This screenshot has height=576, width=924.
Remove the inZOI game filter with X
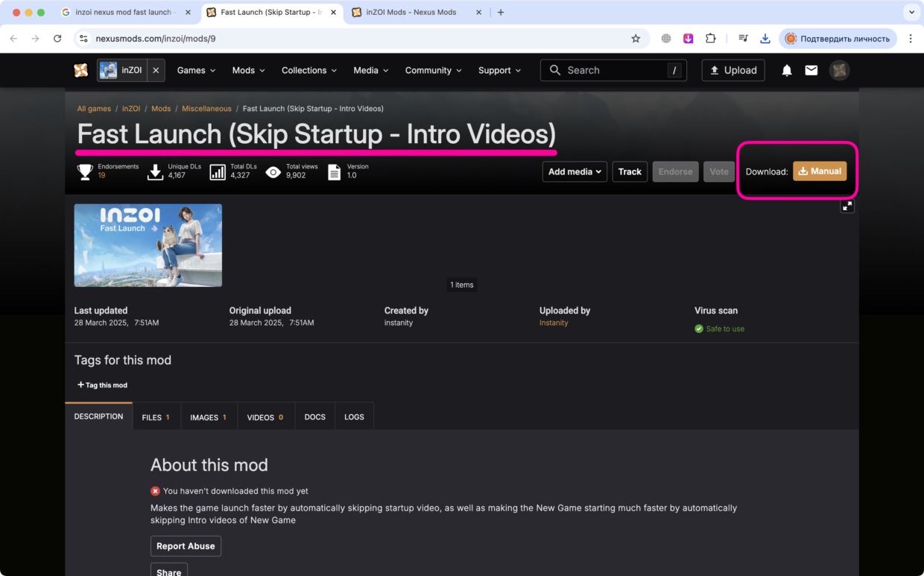(x=156, y=70)
